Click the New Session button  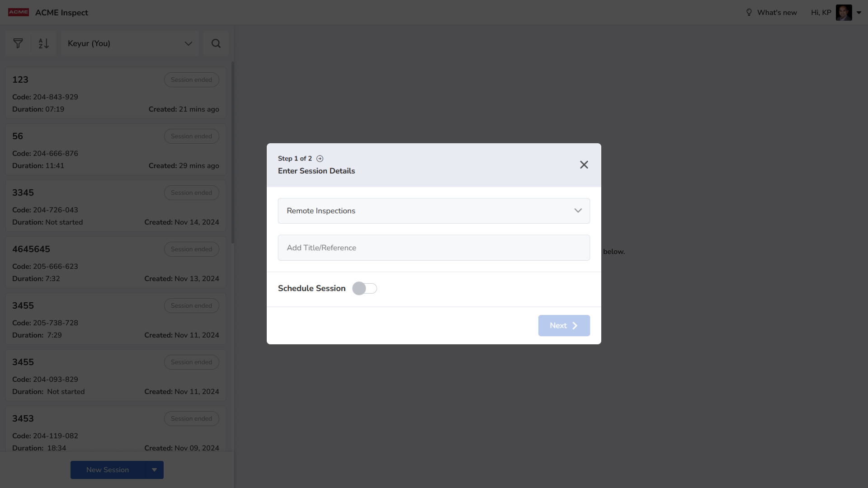[108, 470]
